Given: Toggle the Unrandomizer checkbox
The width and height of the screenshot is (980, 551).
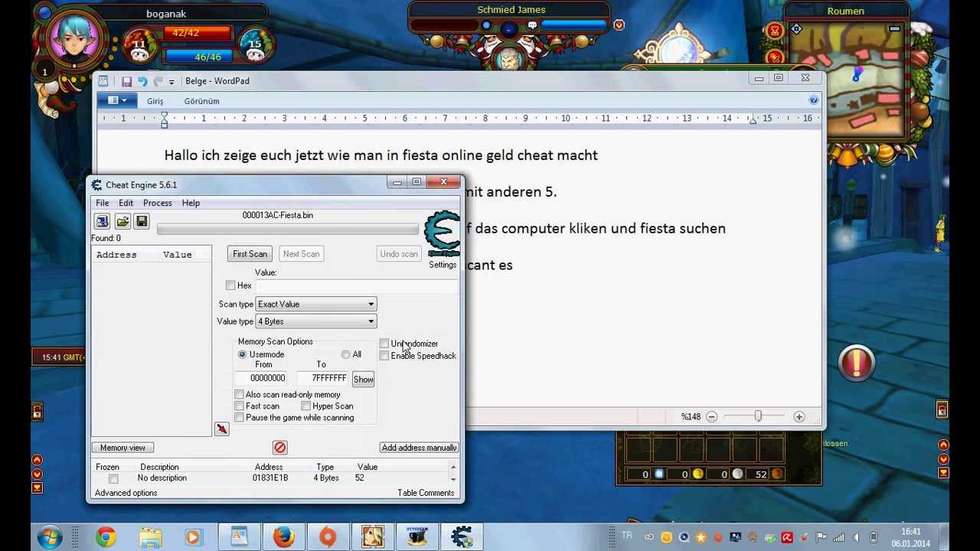Looking at the screenshot, I should tap(384, 344).
